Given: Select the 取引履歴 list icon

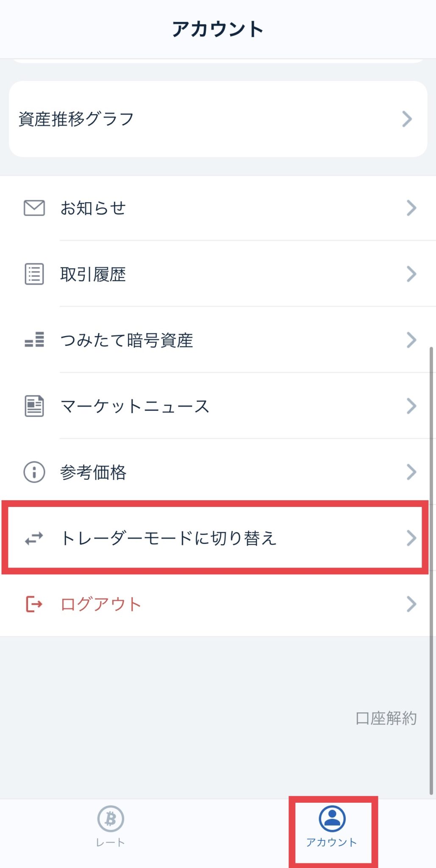Looking at the screenshot, I should pos(34,274).
